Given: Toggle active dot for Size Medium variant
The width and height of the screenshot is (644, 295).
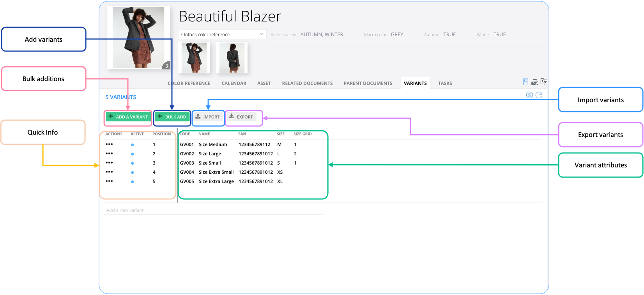Looking at the screenshot, I should pyautogui.click(x=133, y=145).
